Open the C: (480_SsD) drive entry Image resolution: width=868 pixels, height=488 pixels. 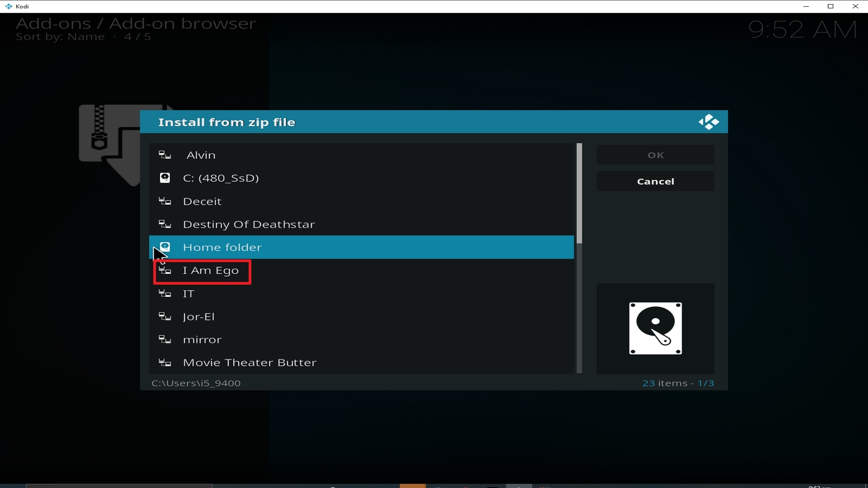click(362, 178)
